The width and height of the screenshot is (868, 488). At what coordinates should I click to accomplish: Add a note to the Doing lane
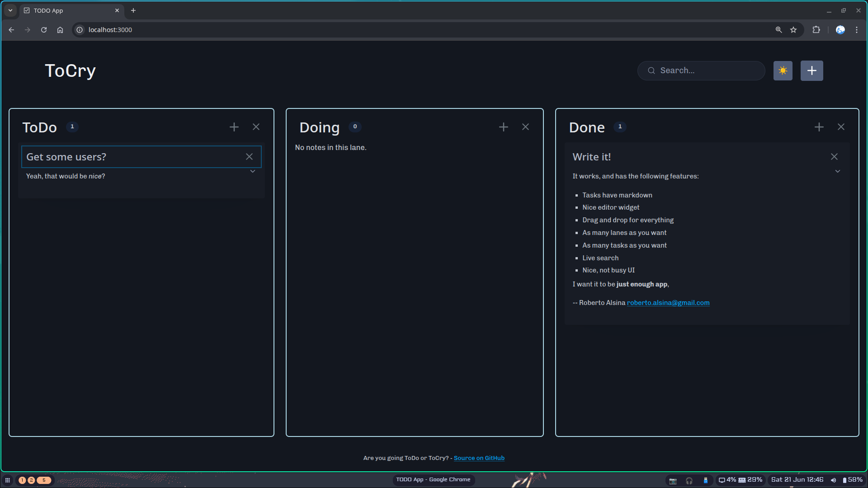pos(504,127)
